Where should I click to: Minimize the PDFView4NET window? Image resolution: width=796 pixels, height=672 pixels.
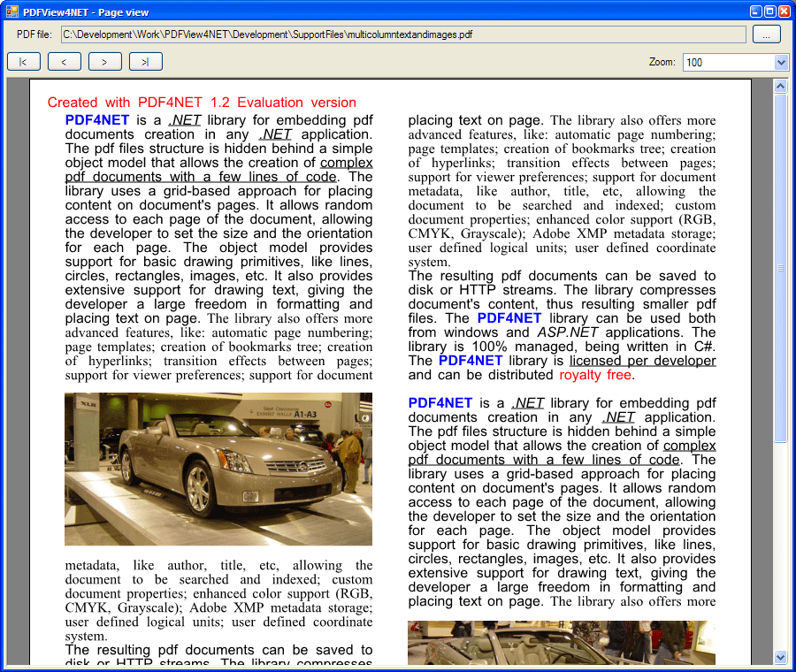(755, 11)
